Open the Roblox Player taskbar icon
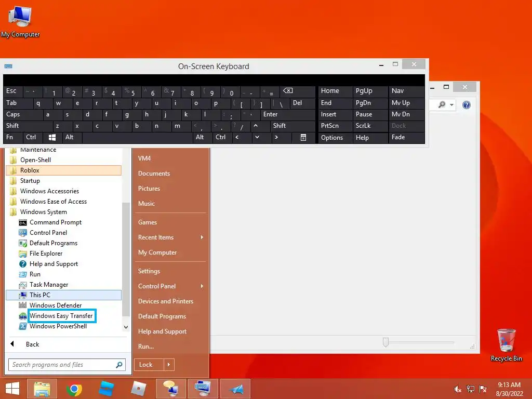Screen dimensions: 532x399 point(138,389)
